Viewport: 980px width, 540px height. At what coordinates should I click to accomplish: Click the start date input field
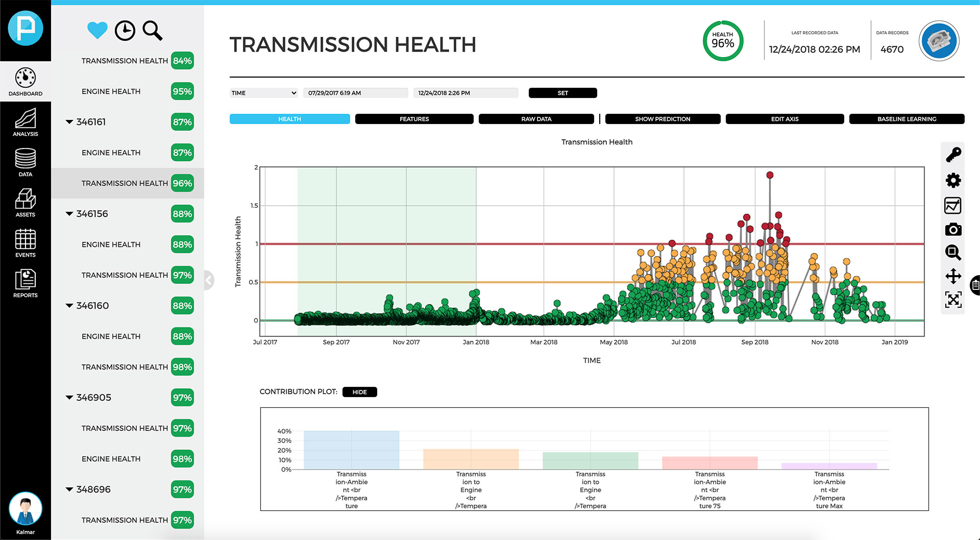pos(355,93)
